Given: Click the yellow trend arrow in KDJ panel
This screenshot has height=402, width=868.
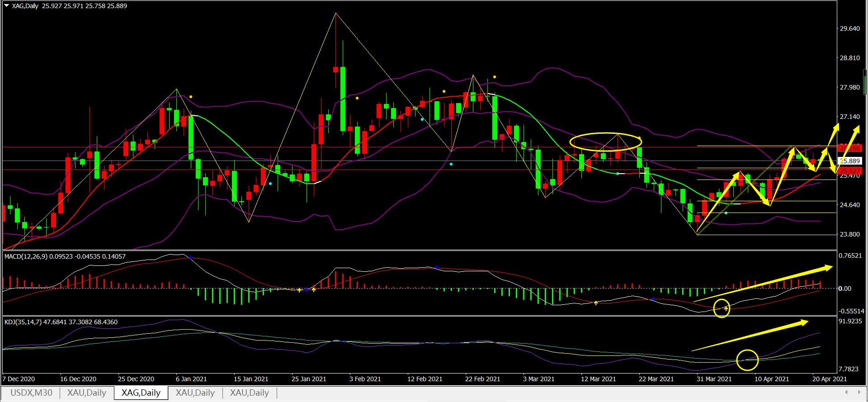Looking at the screenshot, I should 750,336.
